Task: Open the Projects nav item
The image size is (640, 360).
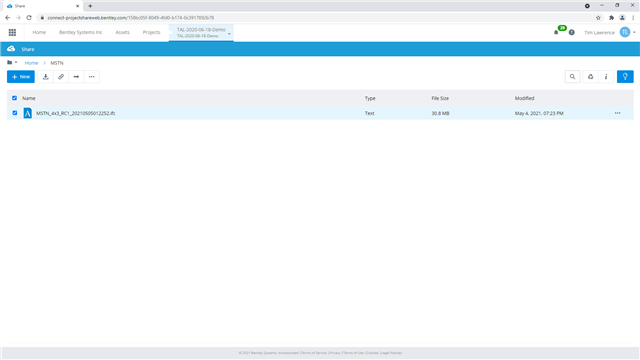Action: coord(151,32)
